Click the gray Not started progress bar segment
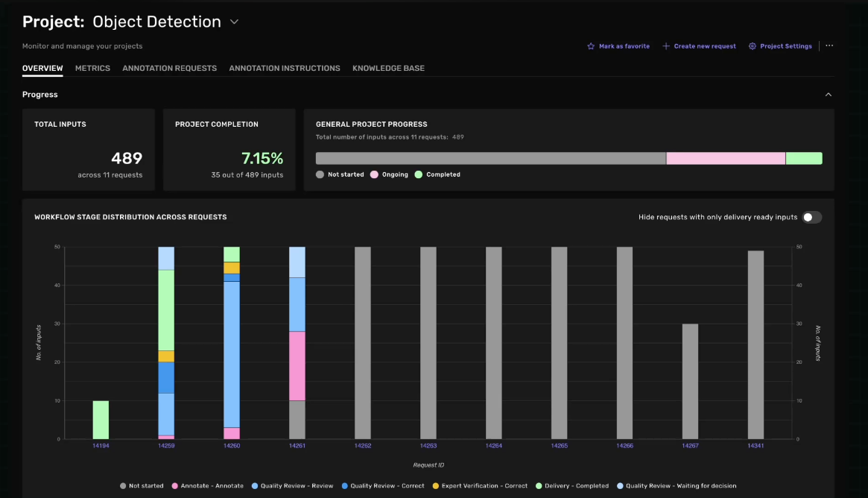Screen dimensions: 868x498 (490, 159)
